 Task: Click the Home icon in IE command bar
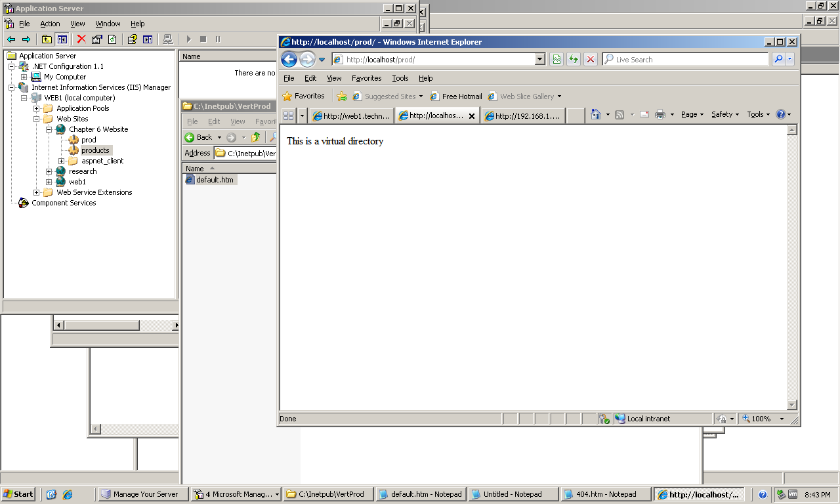click(x=595, y=115)
